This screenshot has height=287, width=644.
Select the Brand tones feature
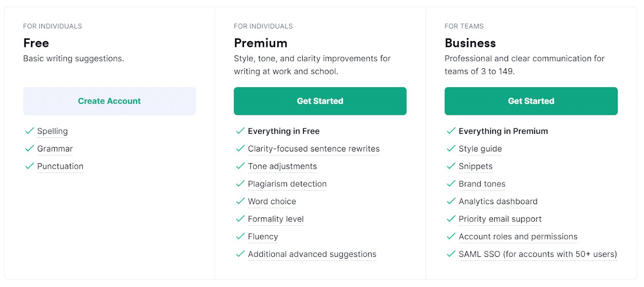click(481, 184)
